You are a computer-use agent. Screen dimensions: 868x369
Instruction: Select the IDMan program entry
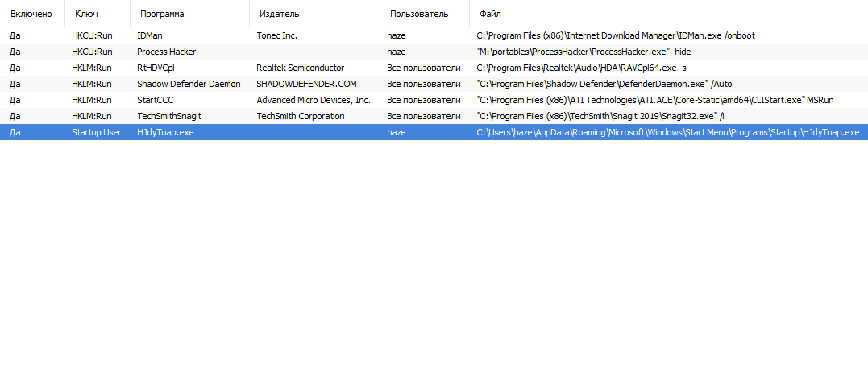(x=150, y=35)
